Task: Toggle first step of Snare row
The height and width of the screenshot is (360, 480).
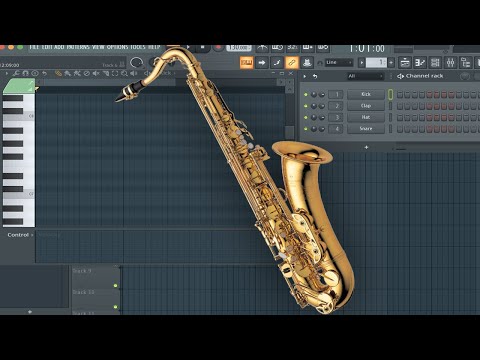Action: click(x=399, y=129)
